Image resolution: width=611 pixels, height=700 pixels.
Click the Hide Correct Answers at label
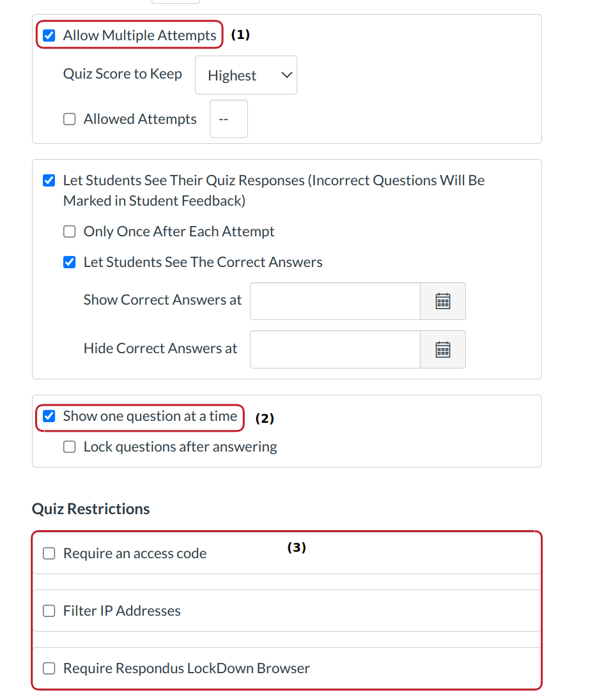[160, 349]
